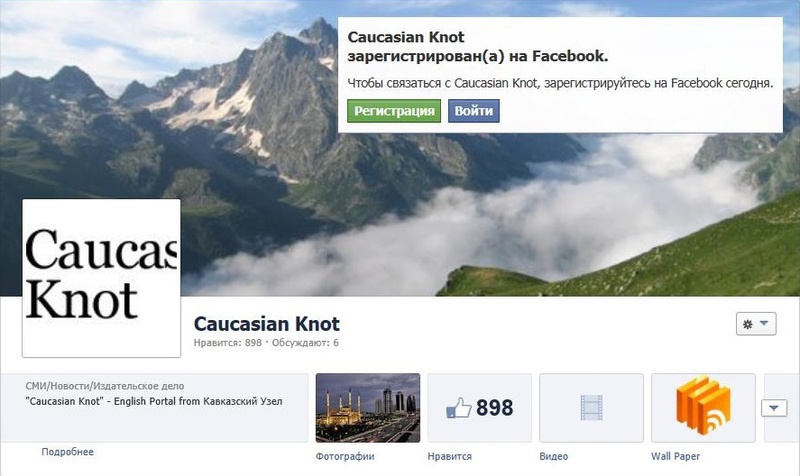This screenshot has width=800, height=476.
Task: Click the film strip video icon
Action: point(591,408)
